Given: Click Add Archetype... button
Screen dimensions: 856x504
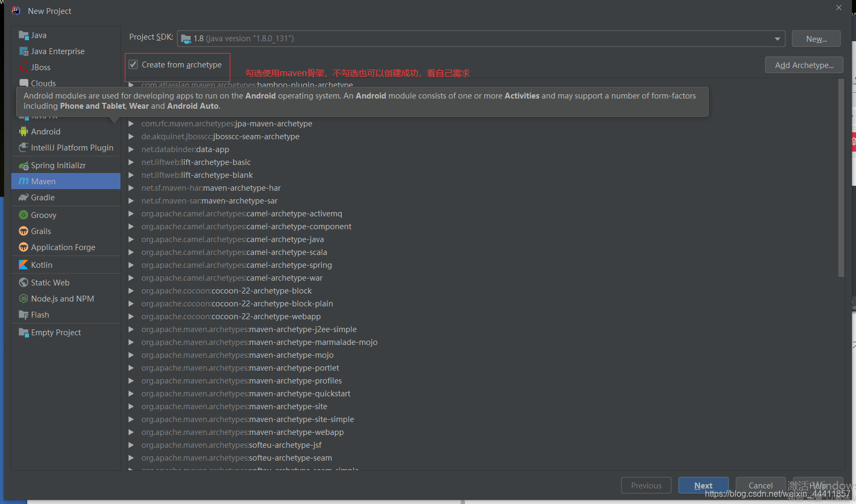Looking at the screenshot, I should [x=804, y=65].
